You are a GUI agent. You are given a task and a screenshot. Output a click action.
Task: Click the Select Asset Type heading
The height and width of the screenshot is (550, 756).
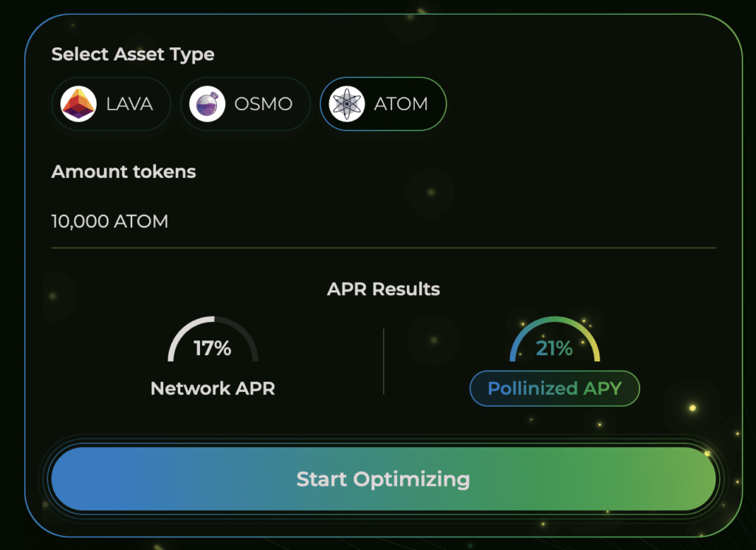click(132, 55)
